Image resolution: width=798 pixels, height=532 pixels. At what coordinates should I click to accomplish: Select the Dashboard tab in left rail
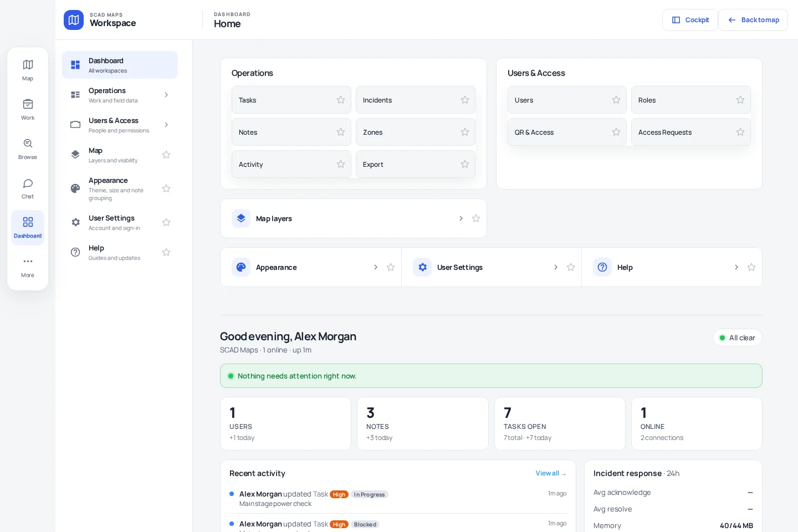pos(28,228)
